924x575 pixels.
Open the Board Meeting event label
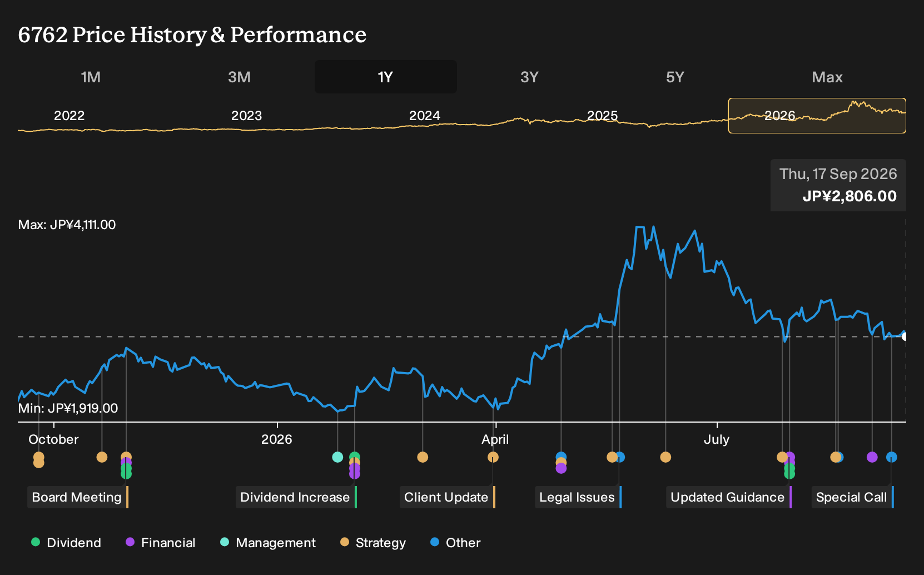pos(78,497)
